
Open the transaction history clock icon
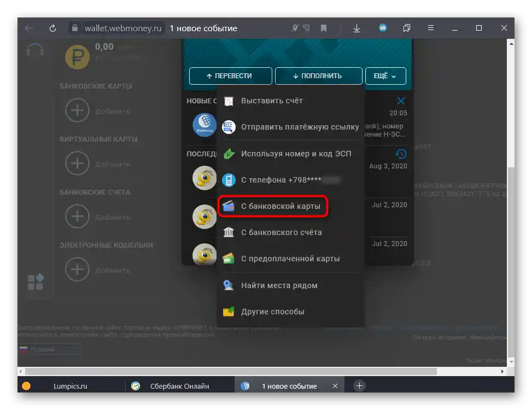(401, 154)
